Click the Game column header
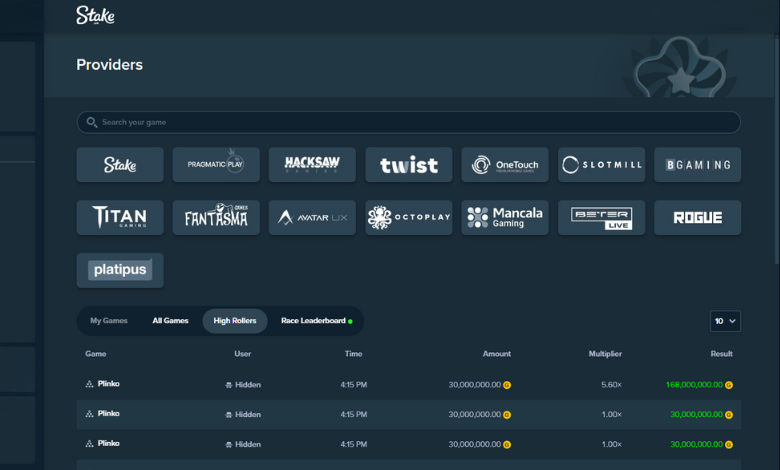Image resolution: width=780 pixels, height=470 pixels. [96, 354]
